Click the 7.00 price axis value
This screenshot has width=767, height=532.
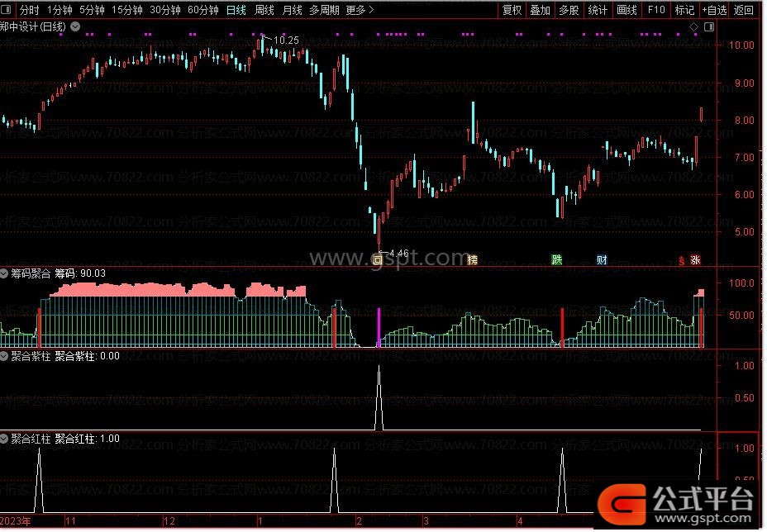tap(744, 158)
